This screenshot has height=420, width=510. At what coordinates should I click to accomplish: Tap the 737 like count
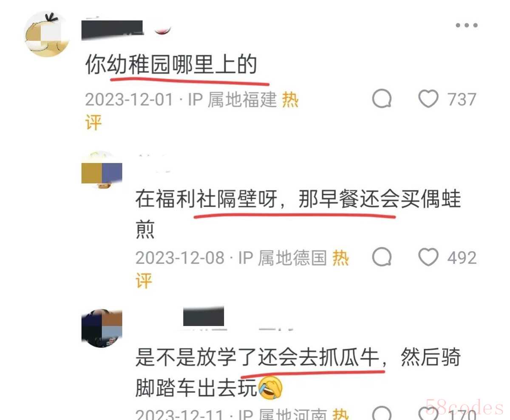[462, 100]
